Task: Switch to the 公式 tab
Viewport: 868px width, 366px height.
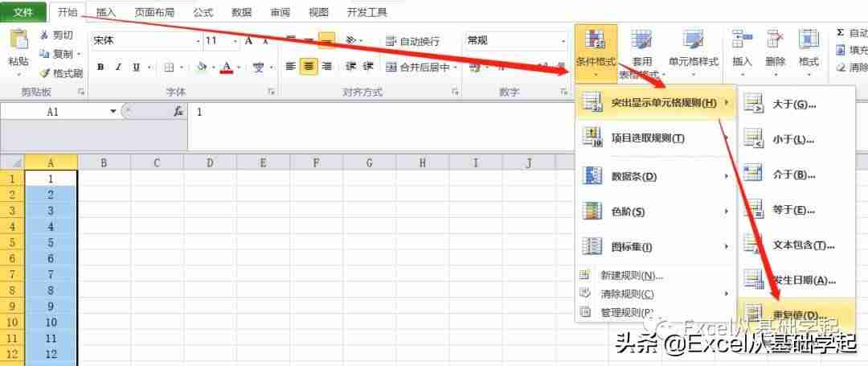Action: (203, 12)
